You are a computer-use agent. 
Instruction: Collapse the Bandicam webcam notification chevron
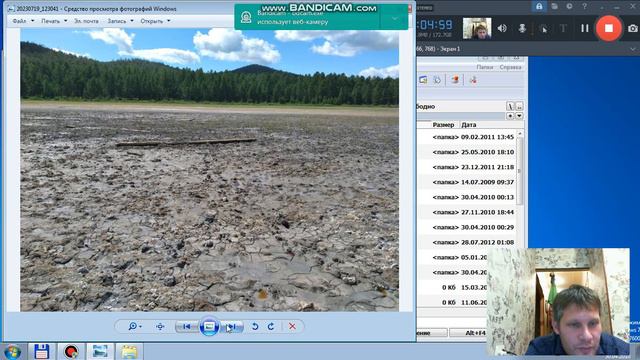pos(394,18)
